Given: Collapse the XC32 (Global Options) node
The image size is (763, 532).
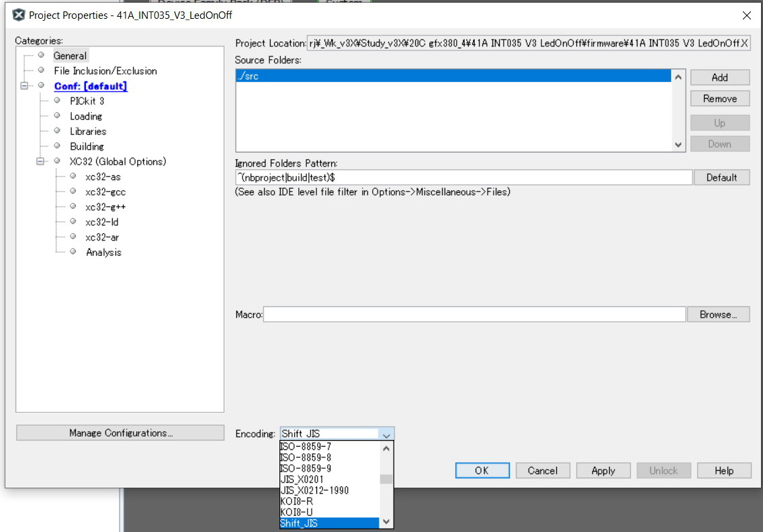Looking at the screenshot, I should (x=41, y=161).
